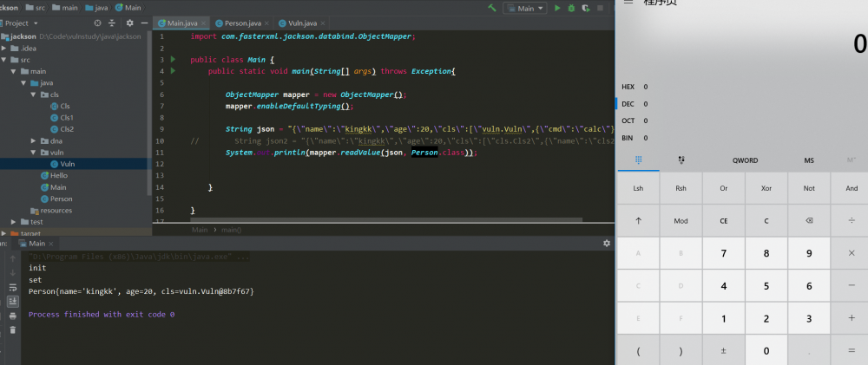The width and height of the screenshot is (868, 365).
Task: Toggle calculator bit toggling keypad mode
Action: 681,160
